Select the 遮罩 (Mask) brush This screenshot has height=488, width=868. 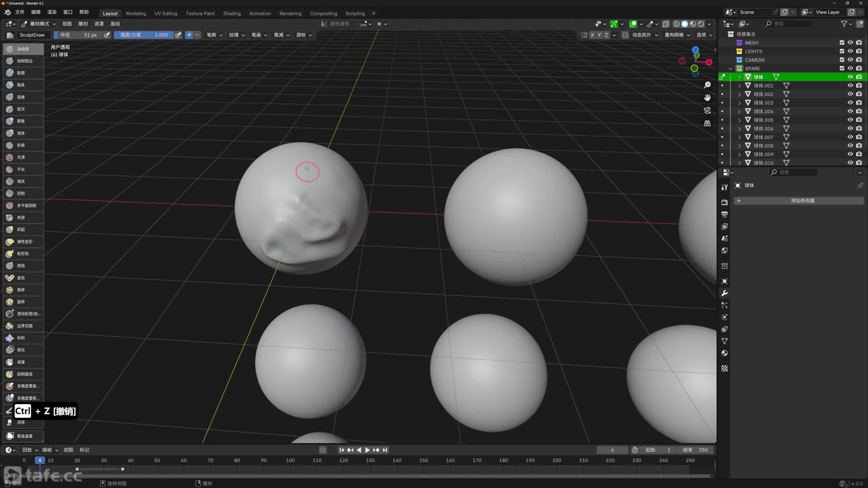pos(23,362)
